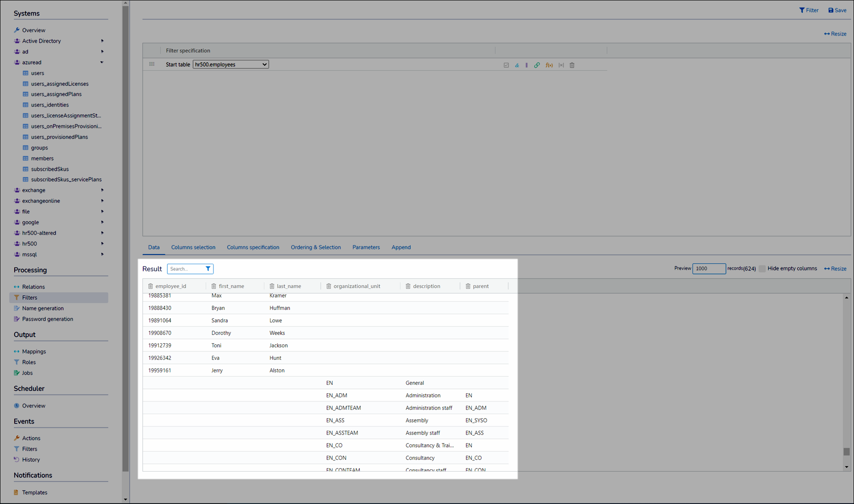Click the Preview records input field
Screen dimensions: 854x504
point(709,269)
